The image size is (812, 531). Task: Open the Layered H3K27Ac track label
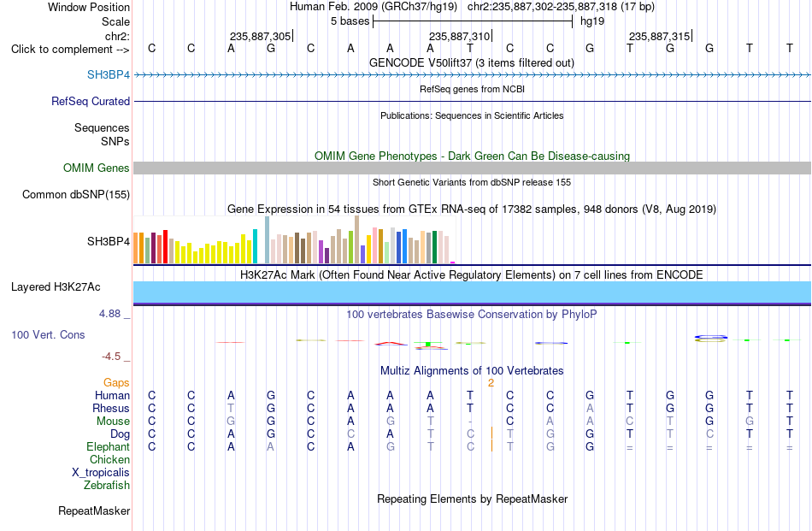pos(56,287)
